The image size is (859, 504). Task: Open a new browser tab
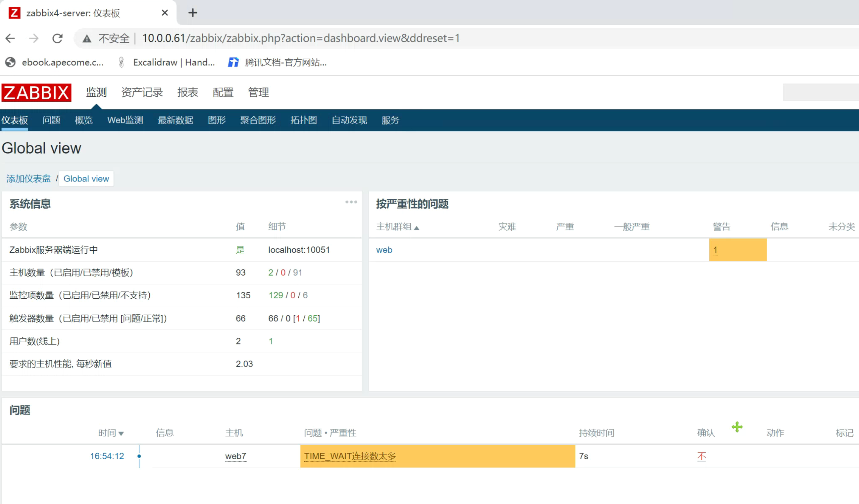point(193,13)
